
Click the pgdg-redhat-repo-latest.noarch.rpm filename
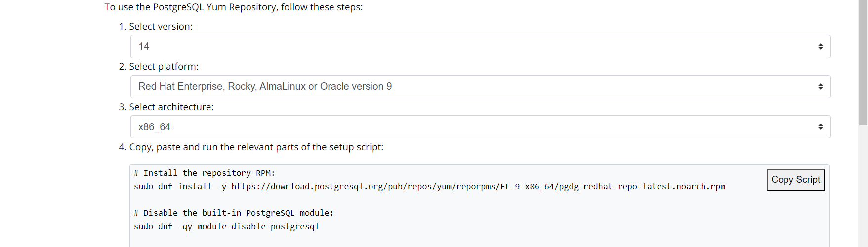(642, 187)
